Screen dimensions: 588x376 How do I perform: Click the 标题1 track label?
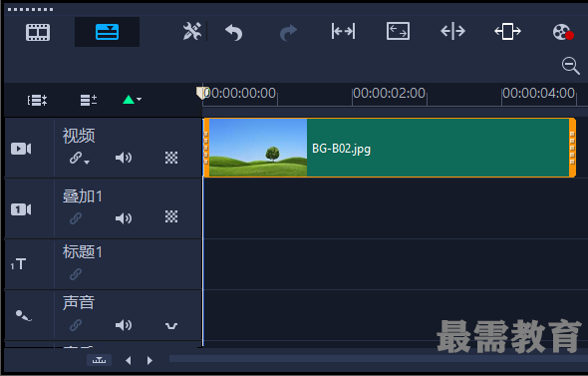coord(82,251)
